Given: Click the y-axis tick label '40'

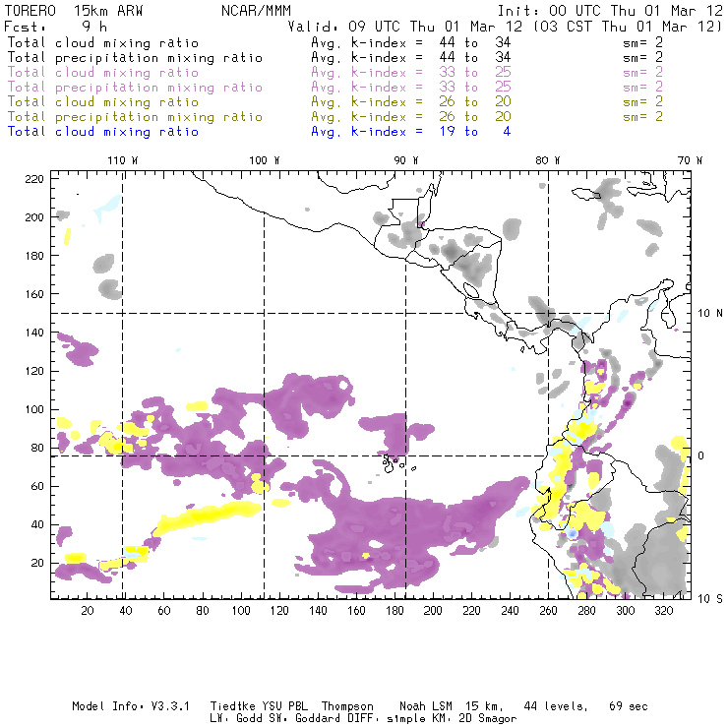Looking at the screenshot, I should [37, 524].
